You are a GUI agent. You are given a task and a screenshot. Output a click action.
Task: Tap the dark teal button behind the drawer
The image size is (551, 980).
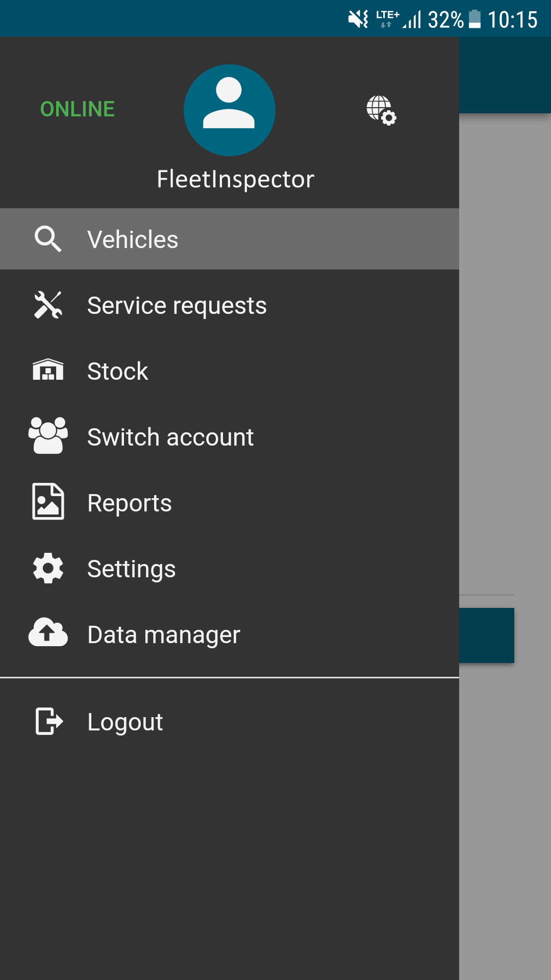(487, 635)
